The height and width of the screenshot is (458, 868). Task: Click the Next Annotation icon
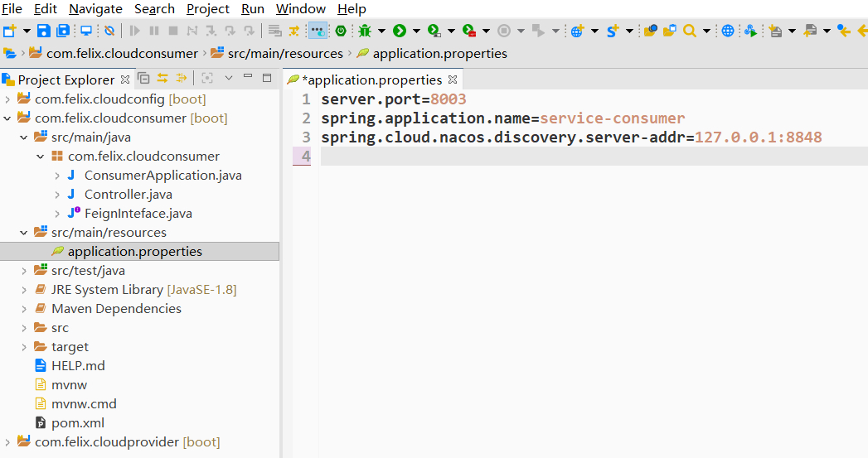(775, 31)
